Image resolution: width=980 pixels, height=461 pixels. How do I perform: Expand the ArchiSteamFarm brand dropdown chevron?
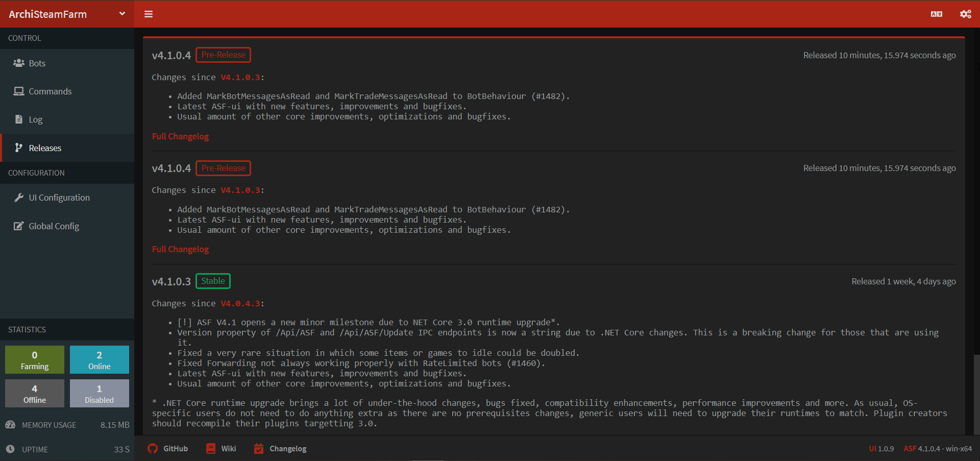pyautogui.click(x=122, y=14)
